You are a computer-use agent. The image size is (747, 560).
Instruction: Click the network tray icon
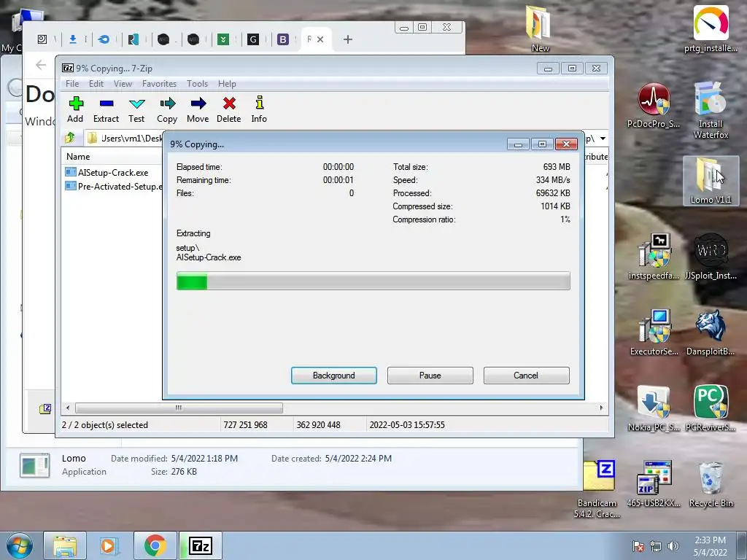[656, 546]
